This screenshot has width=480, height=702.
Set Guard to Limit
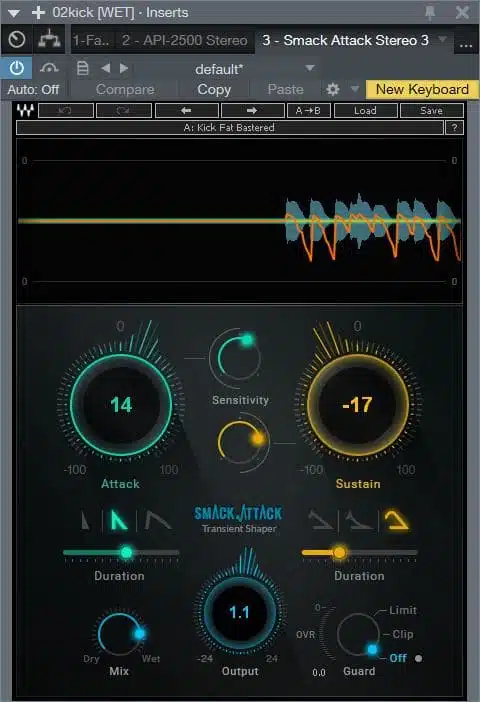(x=403, y=610)
